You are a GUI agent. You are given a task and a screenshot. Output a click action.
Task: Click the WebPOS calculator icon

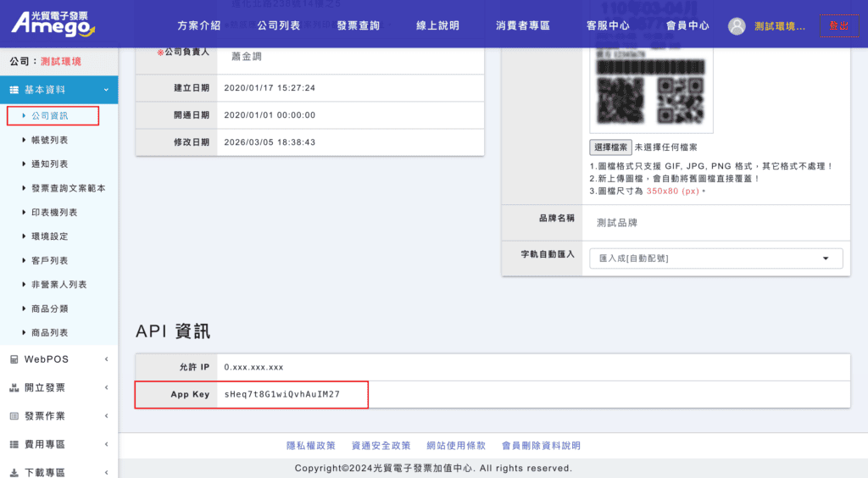tap(14, 359)
